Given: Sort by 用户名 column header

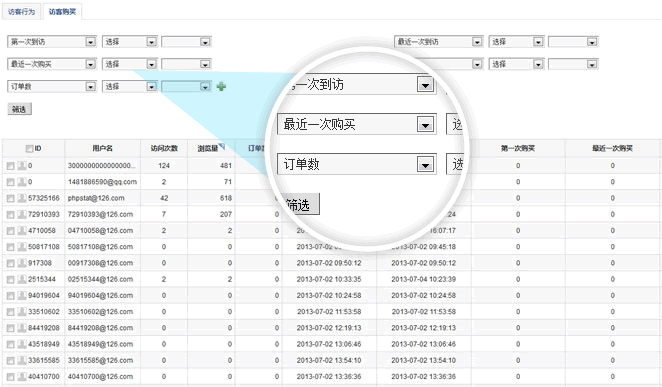Looking at the screenshot, I should [x=102, y=148].
